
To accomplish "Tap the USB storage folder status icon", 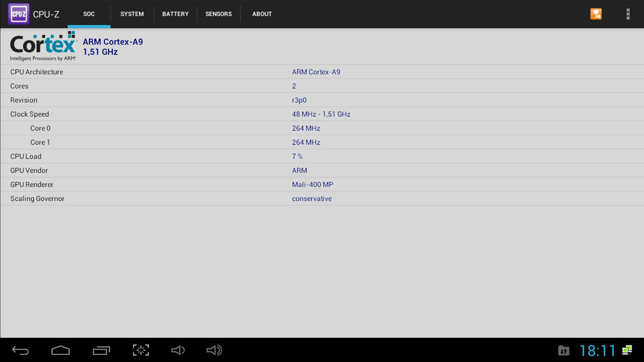I will pyautogui.click(x=563, y=351).
